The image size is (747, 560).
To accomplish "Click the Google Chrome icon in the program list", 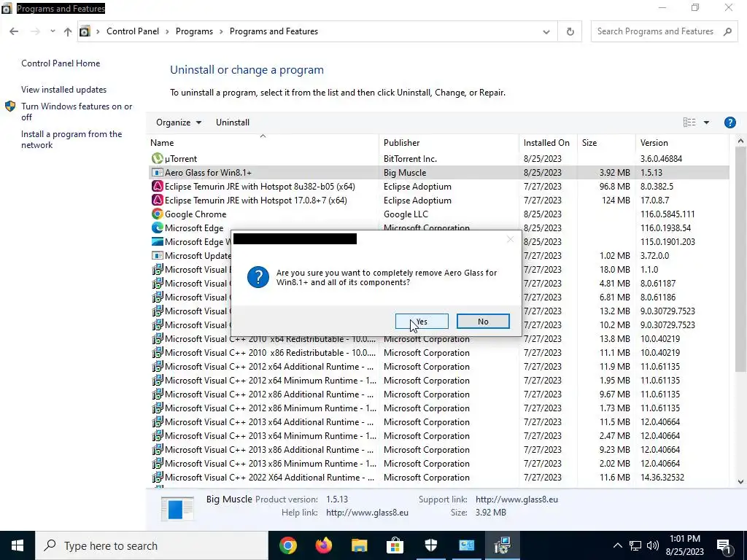I will coord(158,214).
